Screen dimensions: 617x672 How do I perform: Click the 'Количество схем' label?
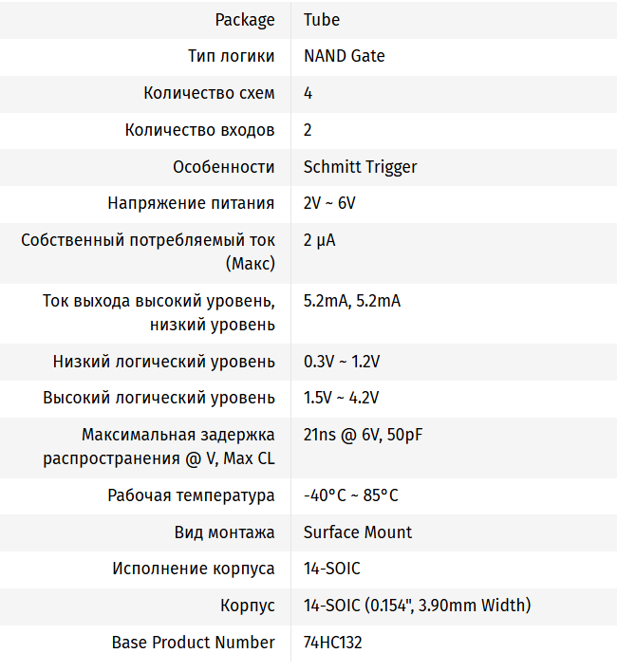[x=209, y=93]
